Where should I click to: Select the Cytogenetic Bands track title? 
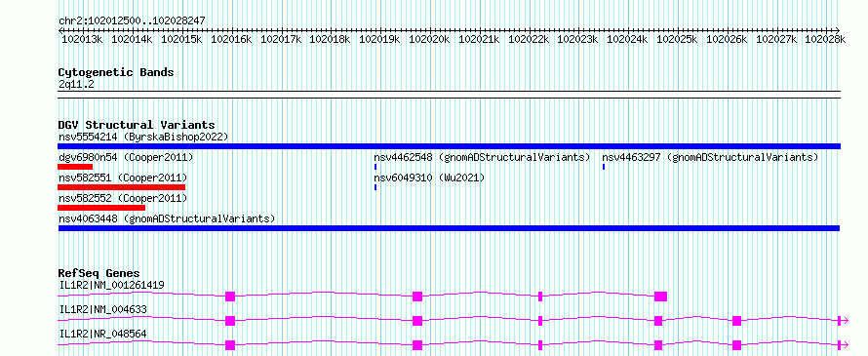[116, 72]
